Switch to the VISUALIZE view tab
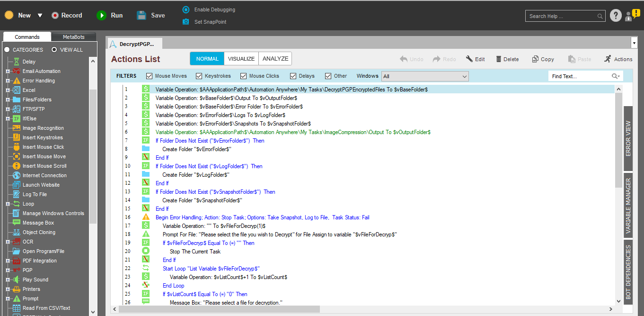Image resolution: width=644 pixels, height=316 pixels. click(241, 59)
